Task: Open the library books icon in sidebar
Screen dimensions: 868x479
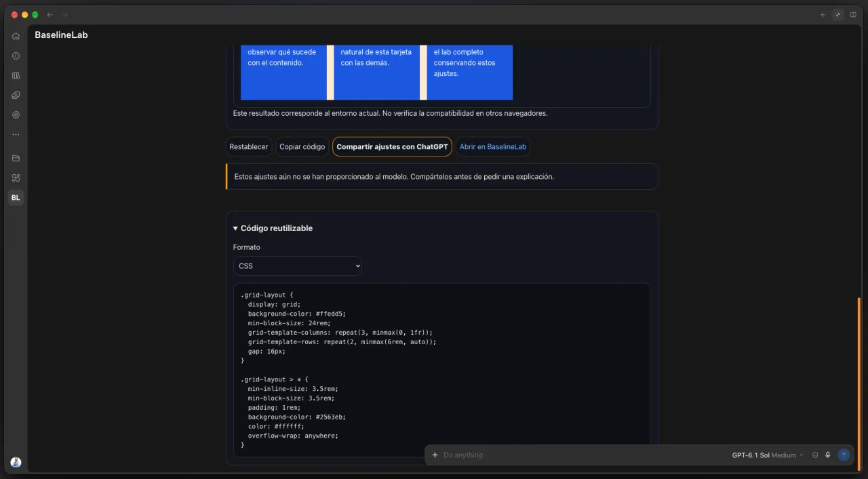Action: (16, 75)
